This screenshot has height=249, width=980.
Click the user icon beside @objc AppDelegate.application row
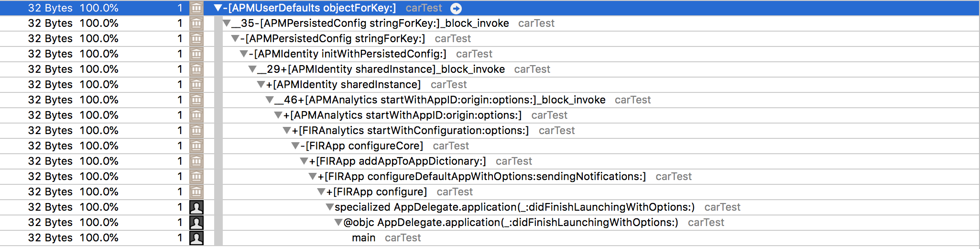(x=196, y=223)
